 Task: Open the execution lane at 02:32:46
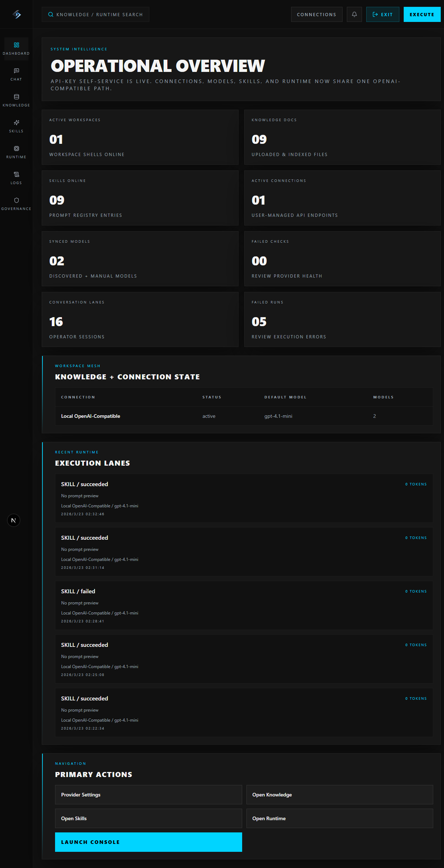pyautogui.click(x=244, y=498)
